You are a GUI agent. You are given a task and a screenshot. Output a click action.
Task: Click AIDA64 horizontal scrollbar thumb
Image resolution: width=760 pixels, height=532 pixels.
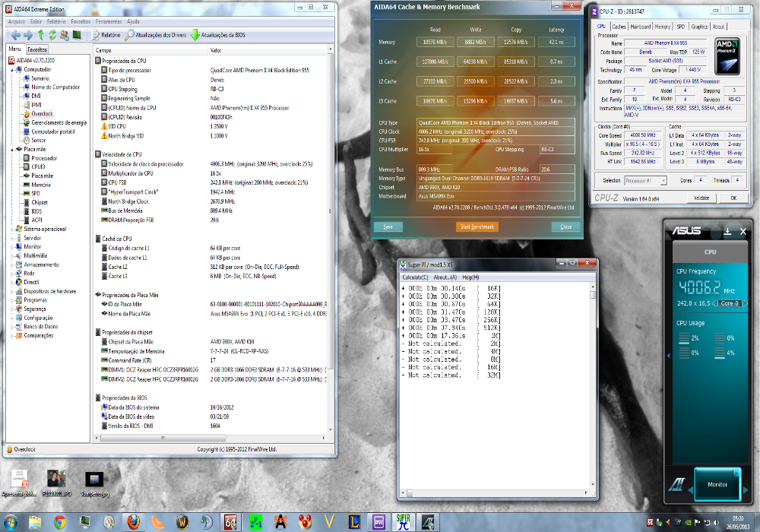pos(163,438)
